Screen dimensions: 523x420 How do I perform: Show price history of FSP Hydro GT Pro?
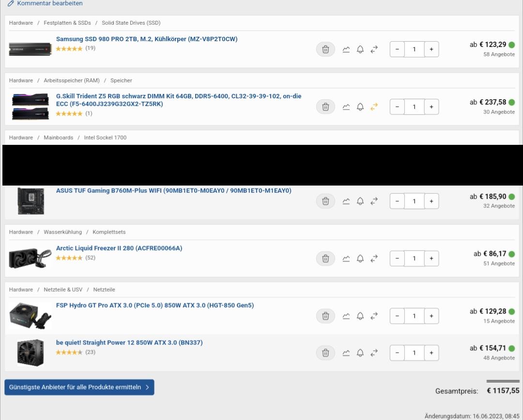[346, 316]
